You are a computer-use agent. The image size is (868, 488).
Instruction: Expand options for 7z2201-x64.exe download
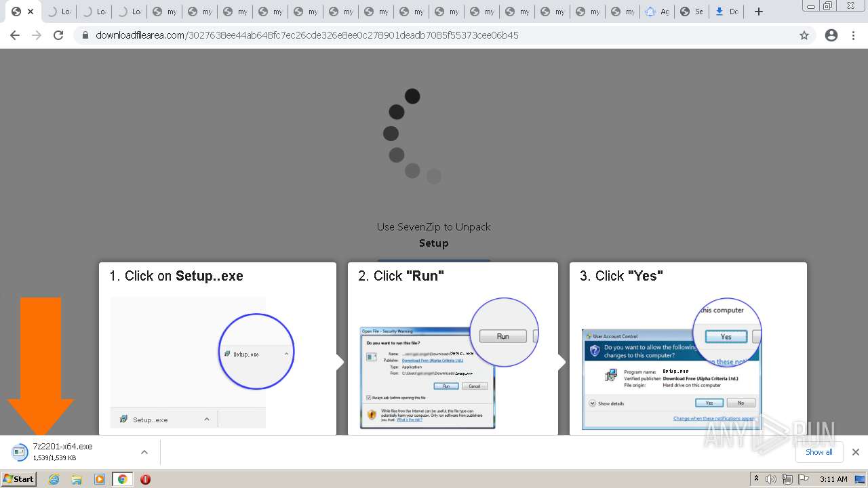tap(144, 452)
